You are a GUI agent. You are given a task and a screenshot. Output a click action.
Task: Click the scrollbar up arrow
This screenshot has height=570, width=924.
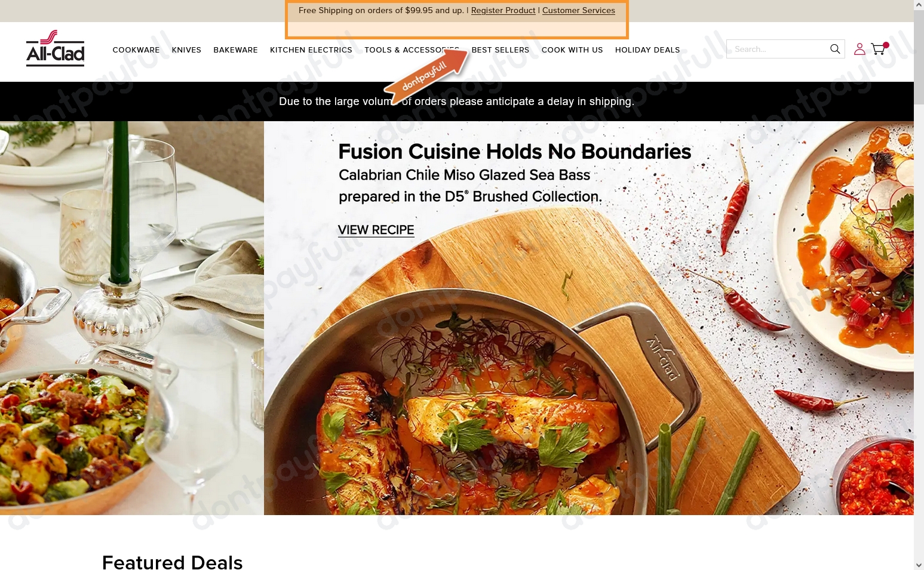click(x=919, y=5)
